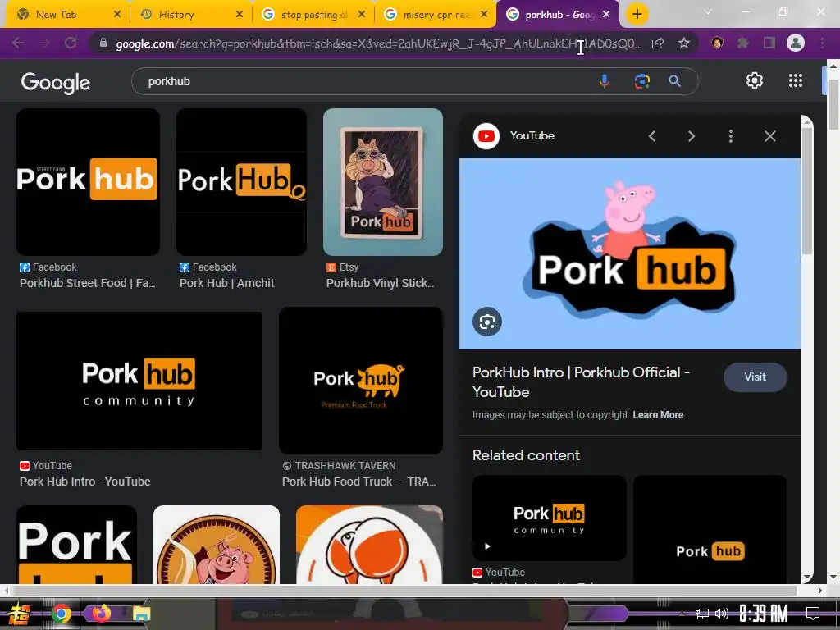Open the large Peppa Pig preview image
Viewport: 840px width, 630px height.
630,253
